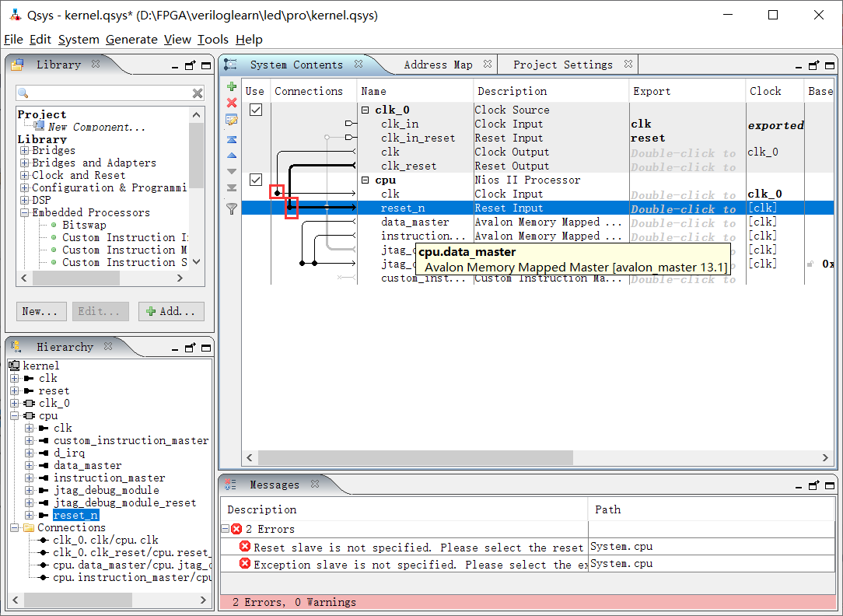Expand the Configuration & Programming category

pos(24,187)
